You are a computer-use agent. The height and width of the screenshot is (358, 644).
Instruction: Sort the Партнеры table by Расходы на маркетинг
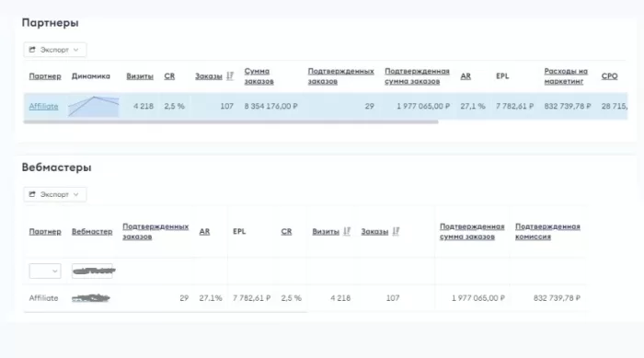566,76
